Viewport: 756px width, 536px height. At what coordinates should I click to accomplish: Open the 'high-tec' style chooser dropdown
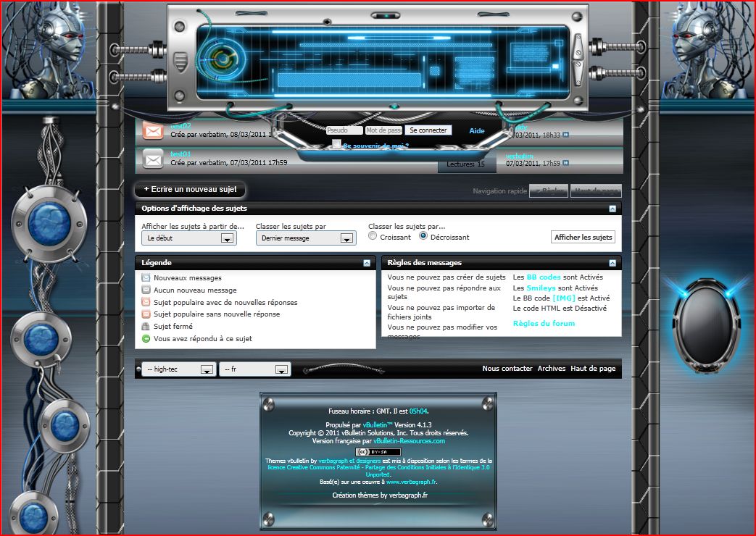(178, 369)
